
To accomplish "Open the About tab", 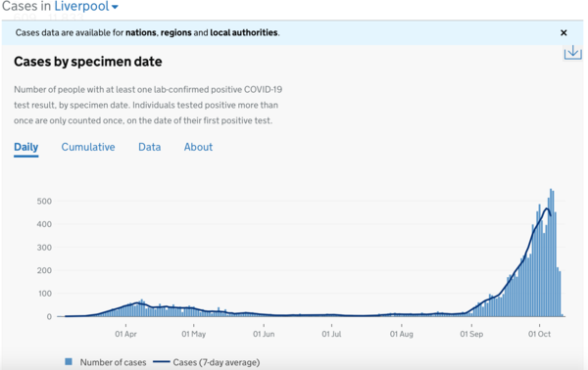I will point(198,147).
